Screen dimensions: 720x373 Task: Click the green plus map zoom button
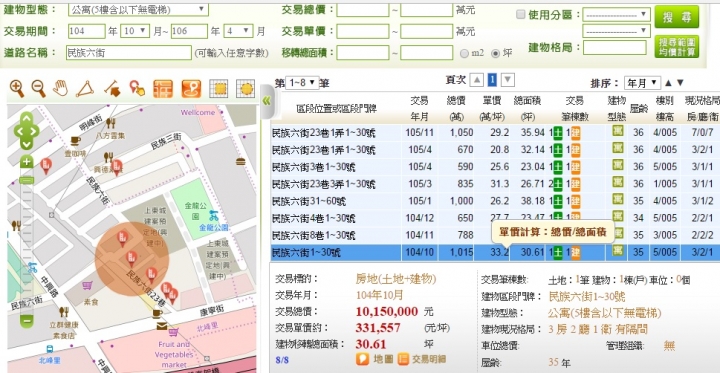(x=27, y=162)
